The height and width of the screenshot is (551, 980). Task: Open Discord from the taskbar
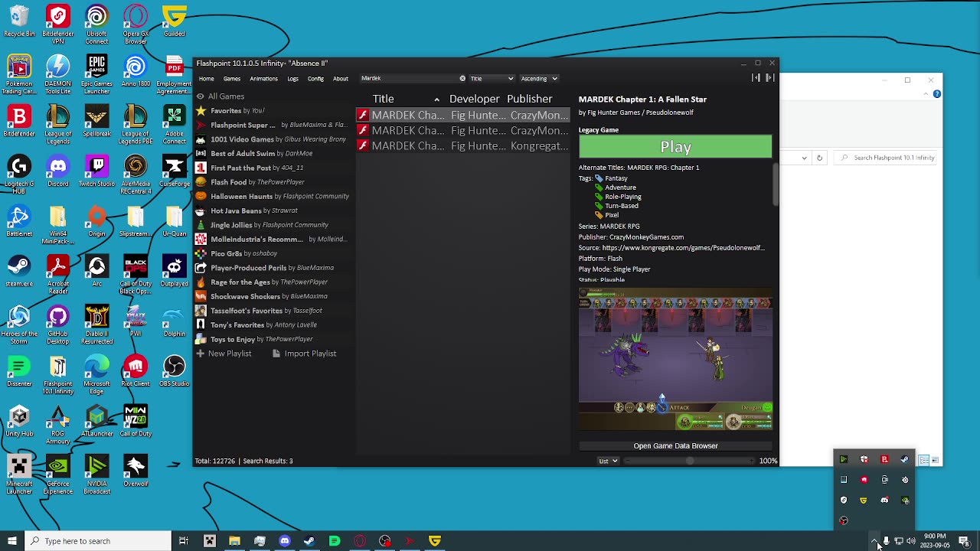[x=284, y=541]
